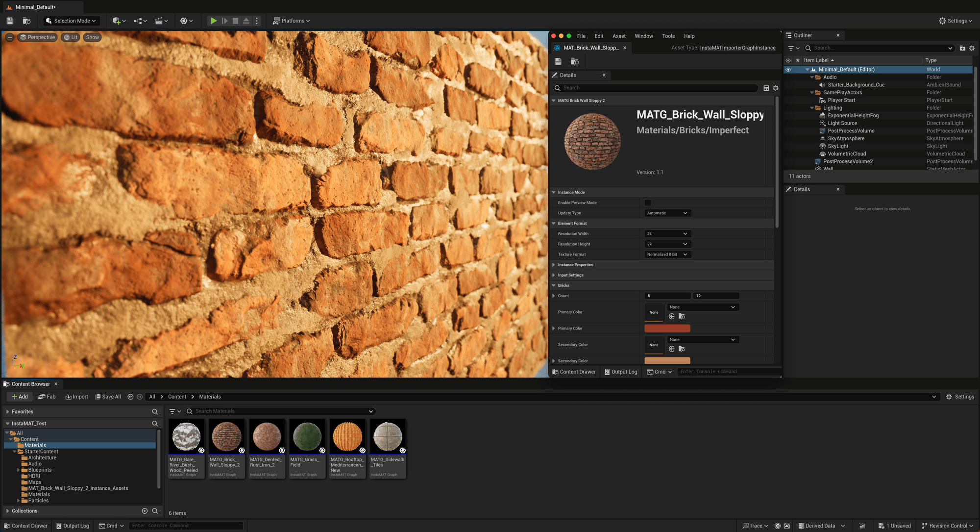Viewport: 980px width, 532px height.
Task: Open the Update Type Automatic dropdown
Action: (667, 213)
